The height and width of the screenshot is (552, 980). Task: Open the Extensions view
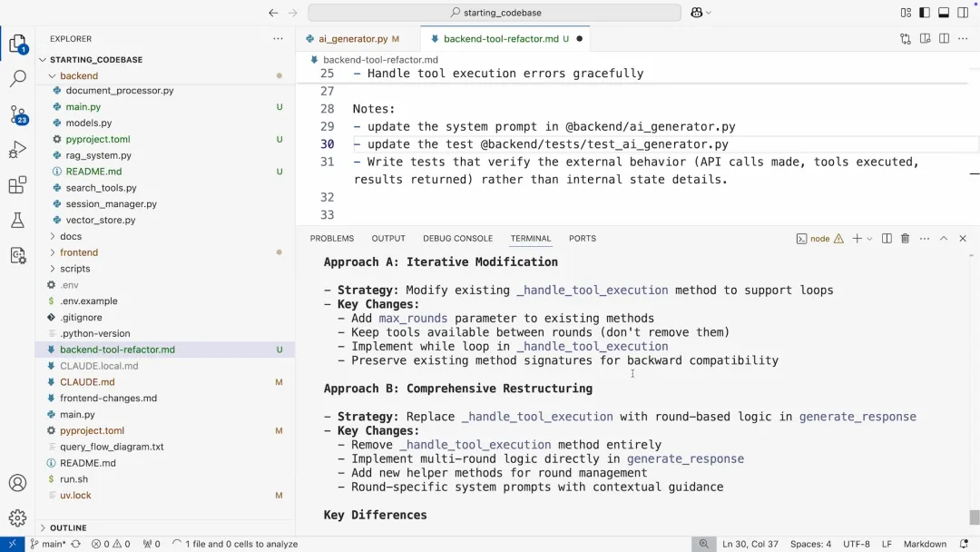tap(17, 185)
